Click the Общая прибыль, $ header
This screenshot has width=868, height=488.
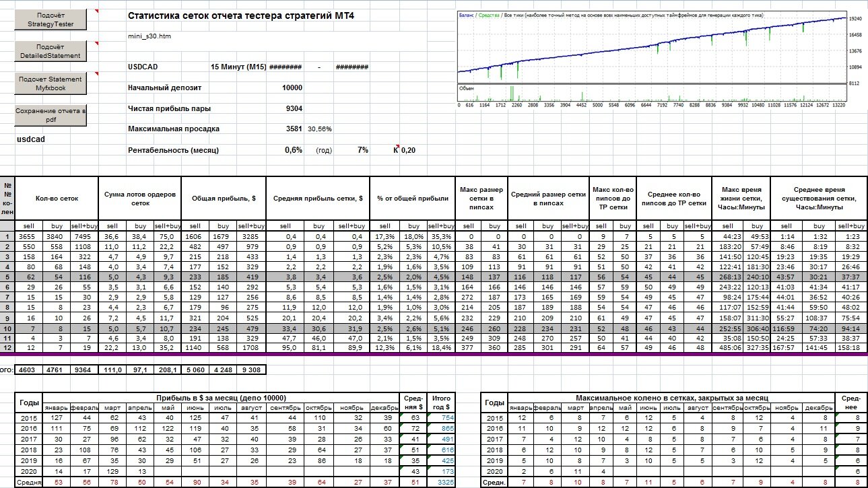224,199
